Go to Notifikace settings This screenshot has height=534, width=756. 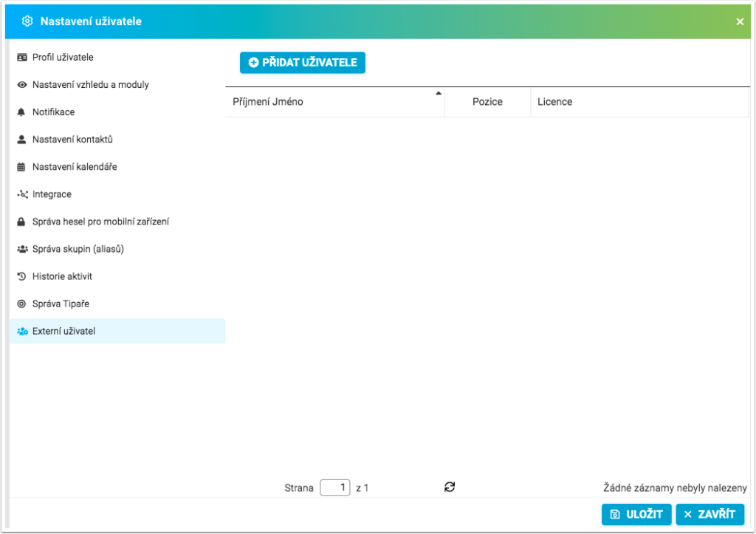pos(117,112)
